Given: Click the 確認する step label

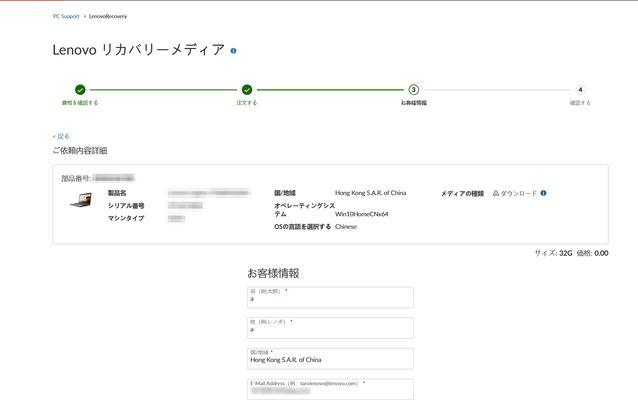Looking at the screenshot, I should (x=580, y=103).
